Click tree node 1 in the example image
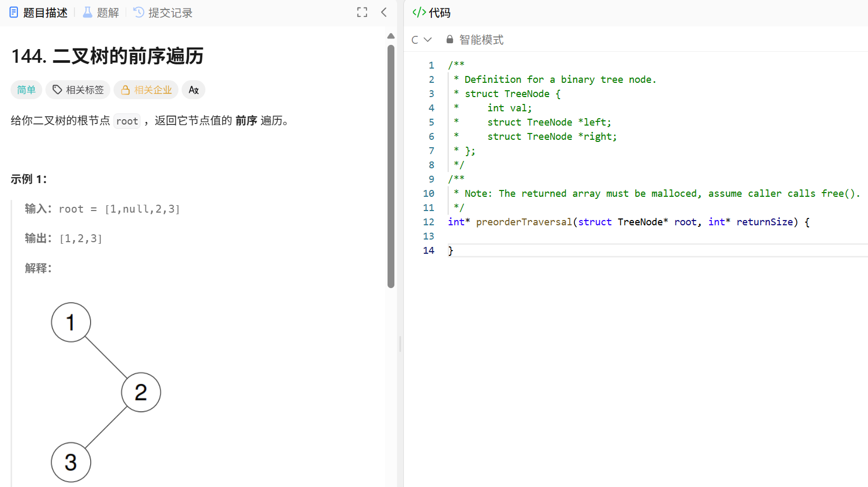 pos(71,322)
